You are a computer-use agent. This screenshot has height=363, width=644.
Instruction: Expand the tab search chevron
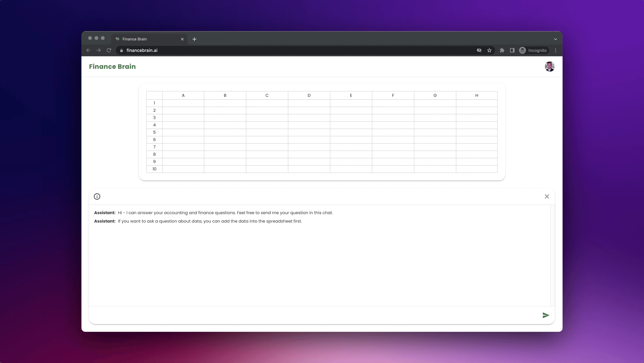555,39
